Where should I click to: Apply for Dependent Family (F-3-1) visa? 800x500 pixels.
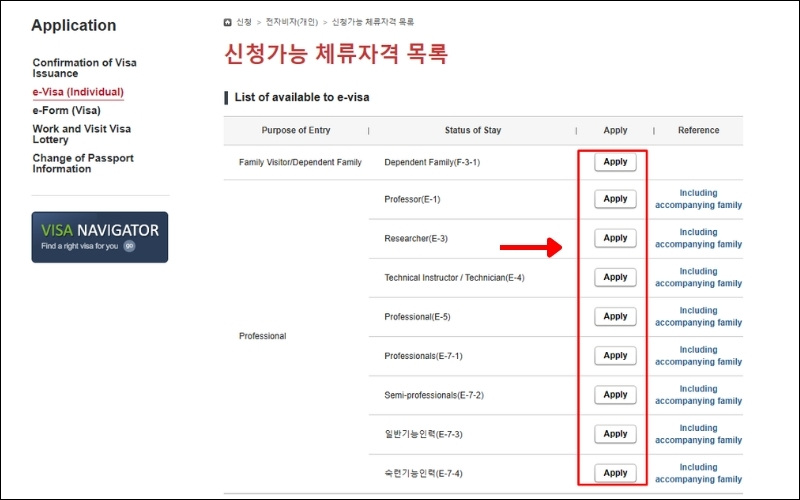(x=615, y=161)
